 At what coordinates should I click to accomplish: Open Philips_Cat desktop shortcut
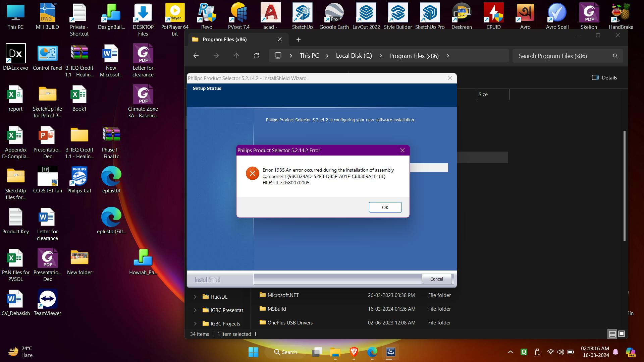coord(79,180)
